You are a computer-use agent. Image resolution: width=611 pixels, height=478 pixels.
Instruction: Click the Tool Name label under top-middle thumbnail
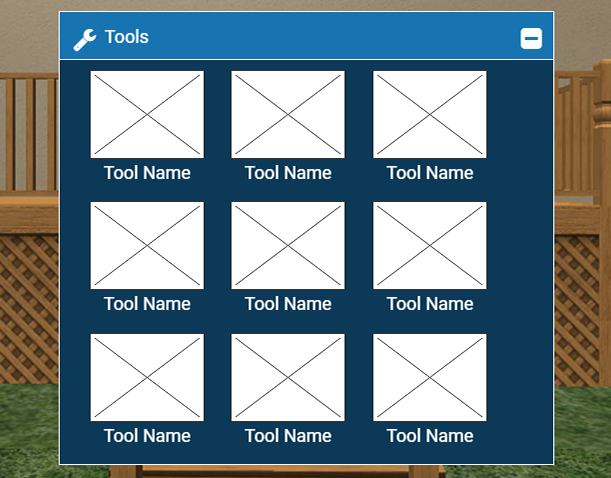[288, 173]
